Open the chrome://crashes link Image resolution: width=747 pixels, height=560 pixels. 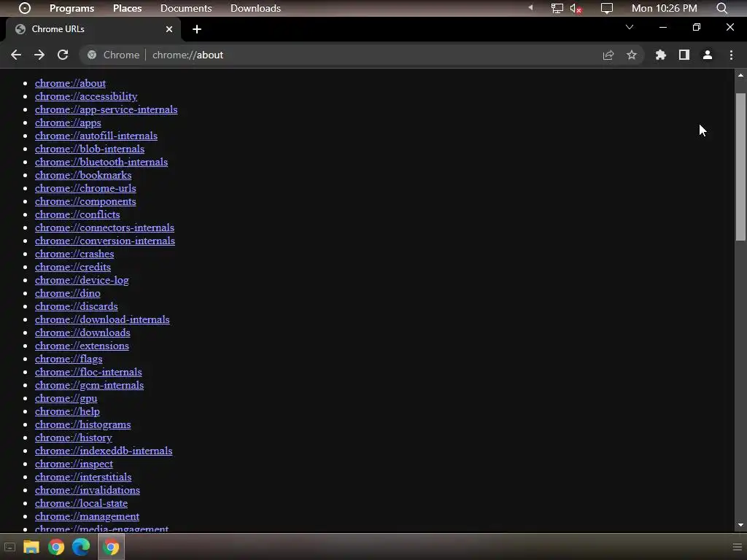(74, 254)
